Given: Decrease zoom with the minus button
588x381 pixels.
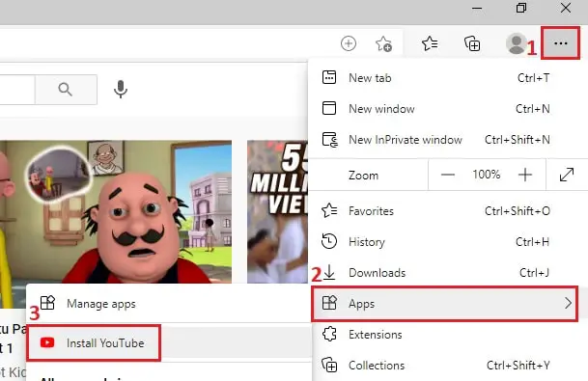Looking at the screenshot, I should coord(448,175).
